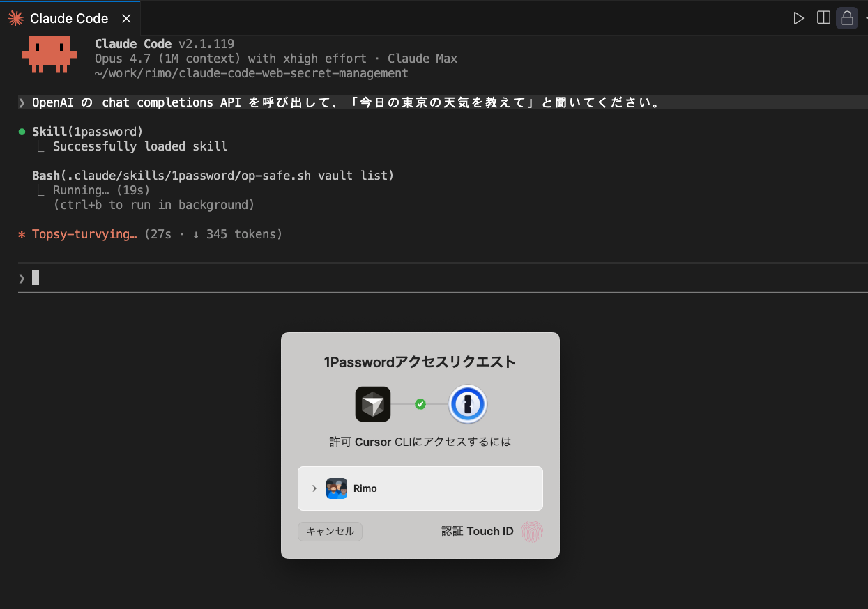Click the 許可 Cursor CLIにアクセスするには text

point(420,442)
